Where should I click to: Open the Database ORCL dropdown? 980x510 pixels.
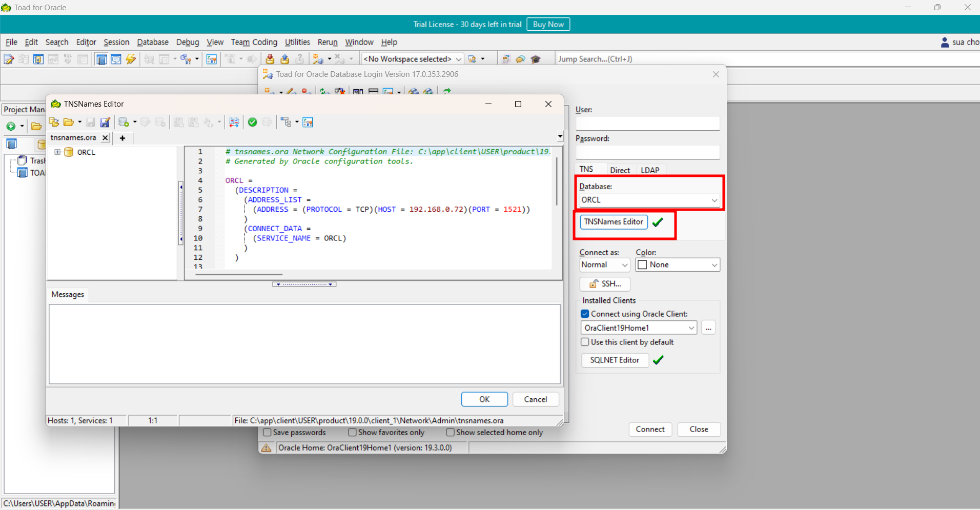pos(714,200)
